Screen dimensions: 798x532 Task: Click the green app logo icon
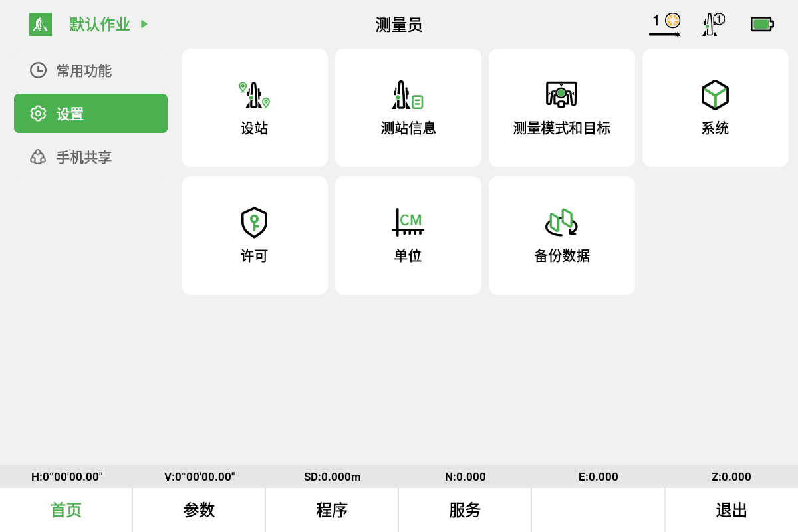click(x=40, y=25)
